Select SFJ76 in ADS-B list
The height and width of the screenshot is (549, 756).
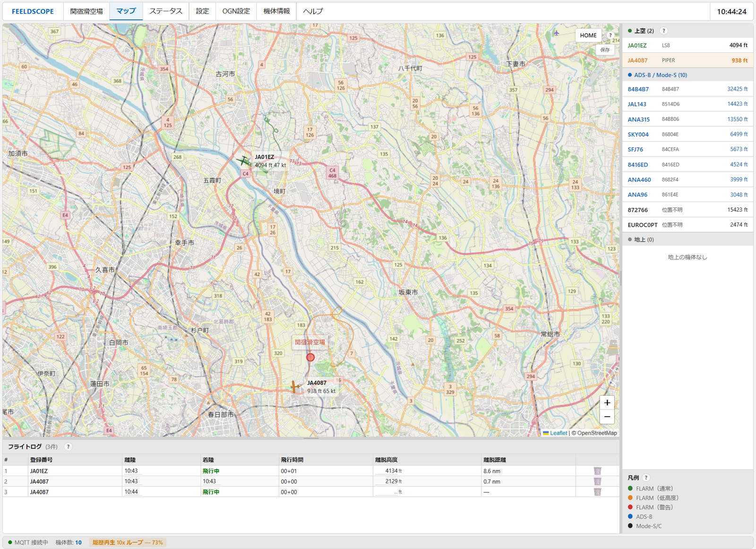click(x=687, y=149)
